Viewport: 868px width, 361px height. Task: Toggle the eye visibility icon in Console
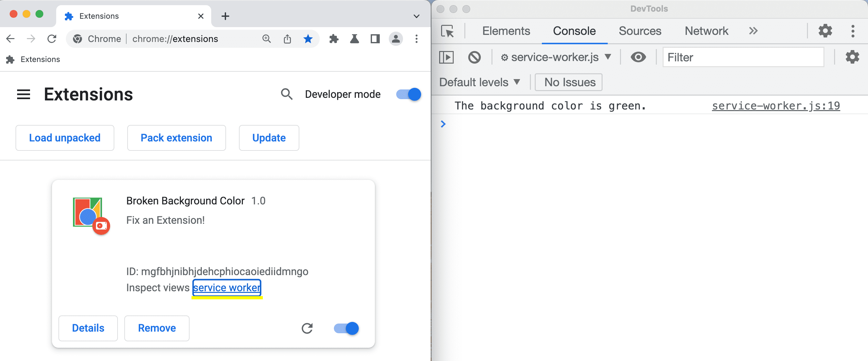pos(638,57)
